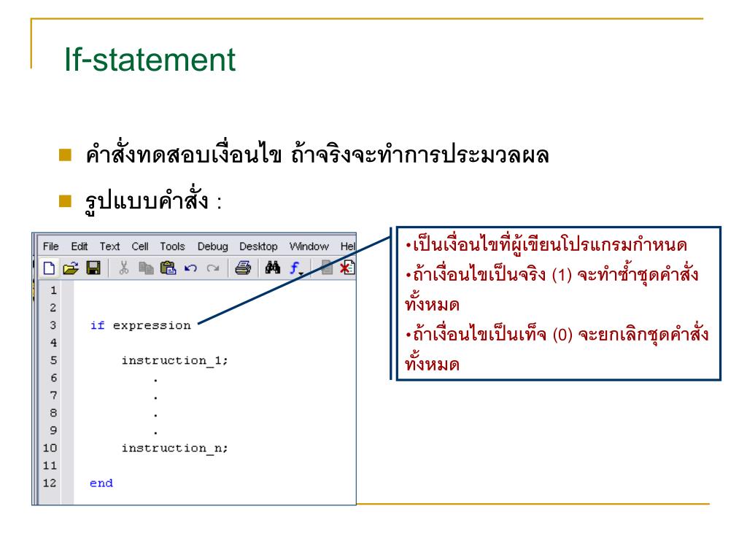Viewport: 747px width, 560px height.
Task: Click the 'รูปแบบคำสั่ง :' bullet text
Action: coord(153,201)
